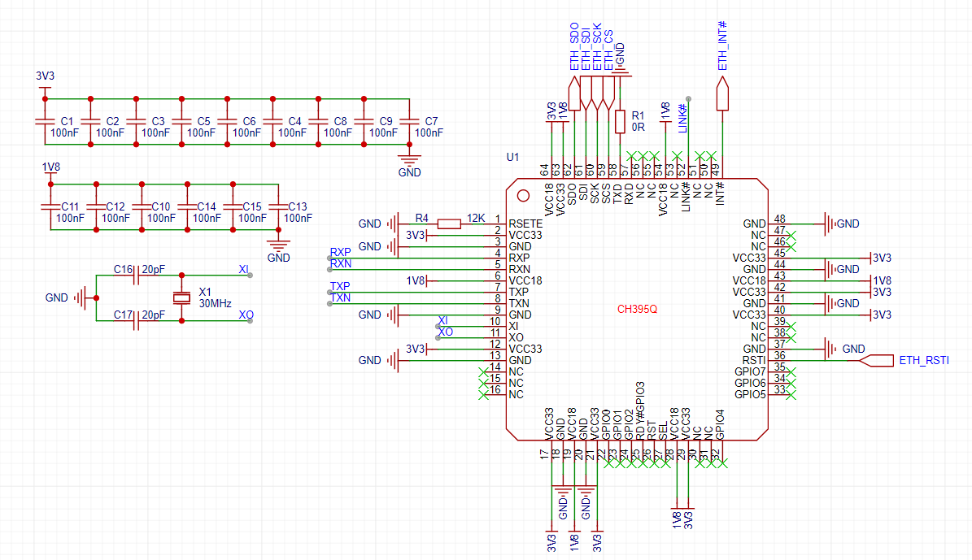Click the RSTI pin name

tap(754, 361)
